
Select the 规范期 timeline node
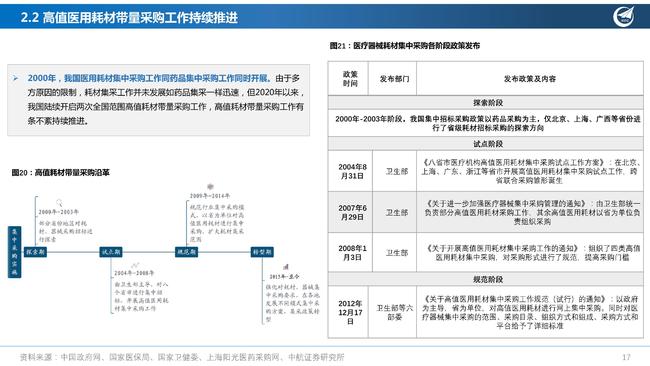point(187,252)
